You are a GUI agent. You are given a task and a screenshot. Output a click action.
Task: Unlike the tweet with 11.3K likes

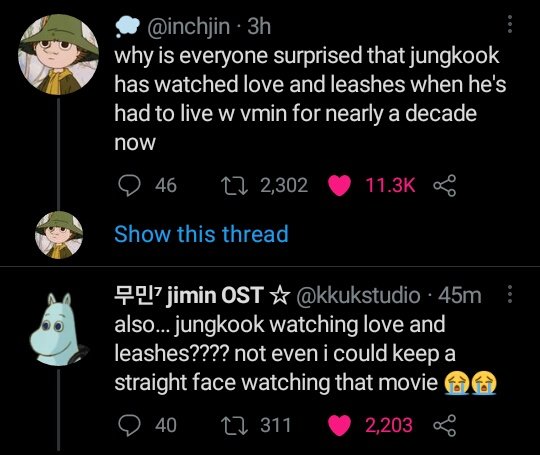(x=340, y=186)
